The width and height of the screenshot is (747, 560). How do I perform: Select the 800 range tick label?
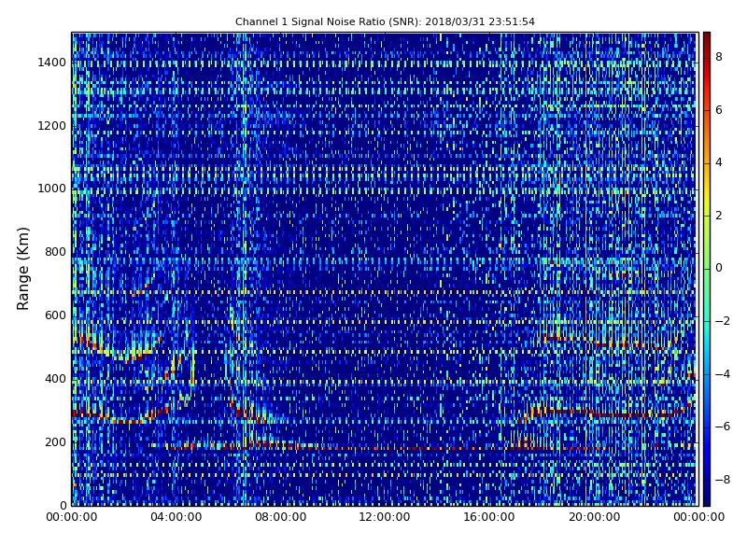click(55, 252)
